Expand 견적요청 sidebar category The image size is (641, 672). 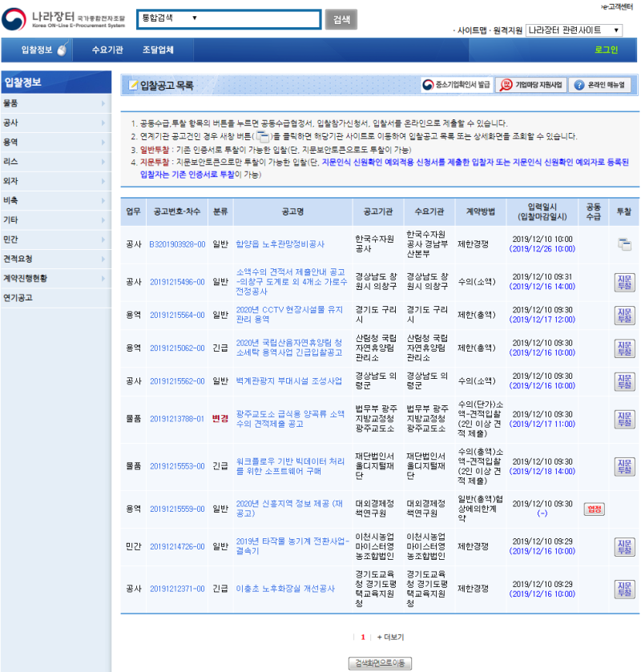[56, 259]
